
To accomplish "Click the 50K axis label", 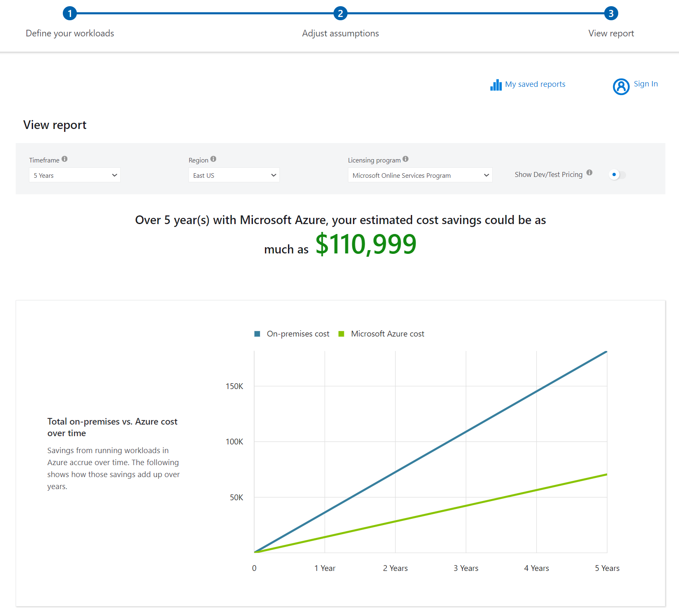I will click(236, 497).
